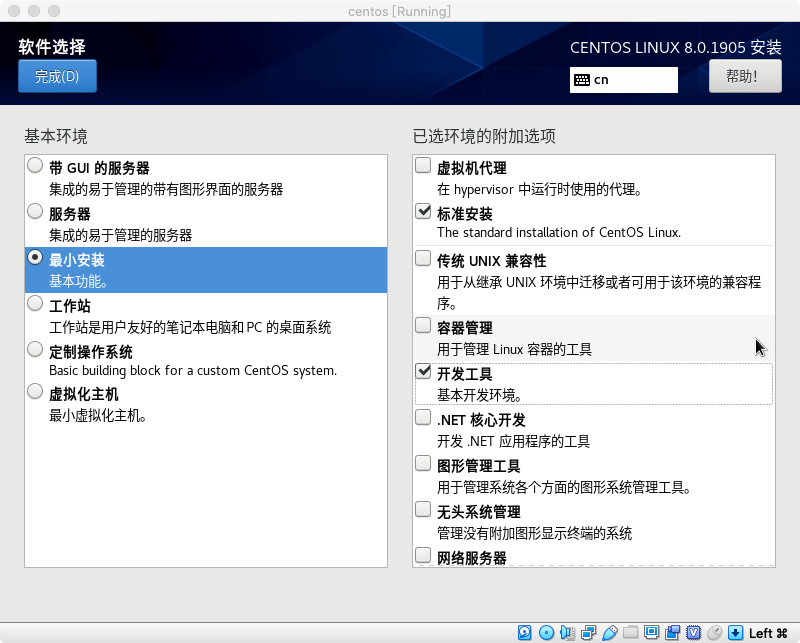Select '带 GUI 的服务器' base environment
This screenshot has width=800, height=643.
pos(35,165)
